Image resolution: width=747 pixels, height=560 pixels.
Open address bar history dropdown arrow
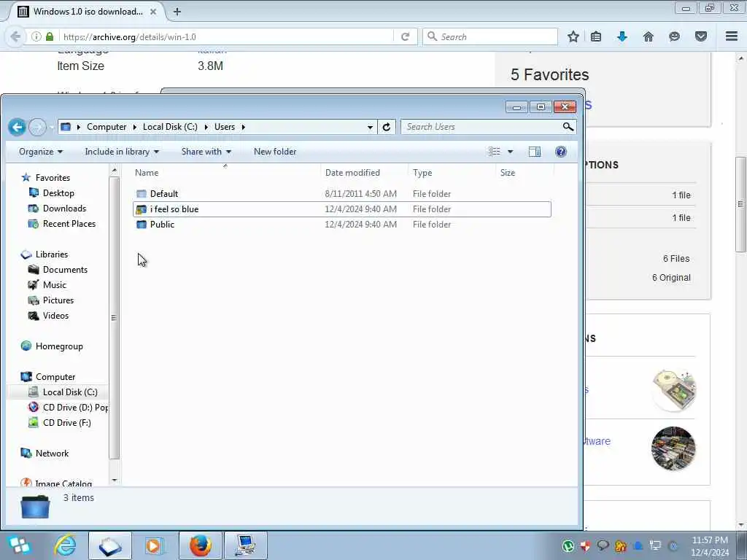pos(370,127)
